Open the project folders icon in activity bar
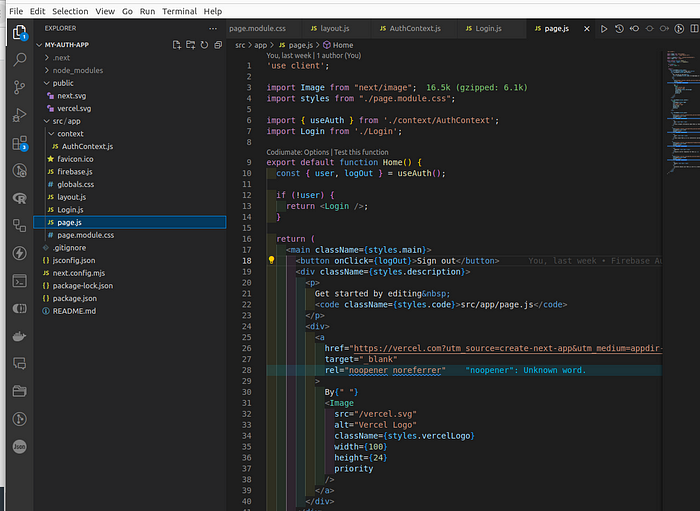700x511 pixels. (x=20, y=391)
